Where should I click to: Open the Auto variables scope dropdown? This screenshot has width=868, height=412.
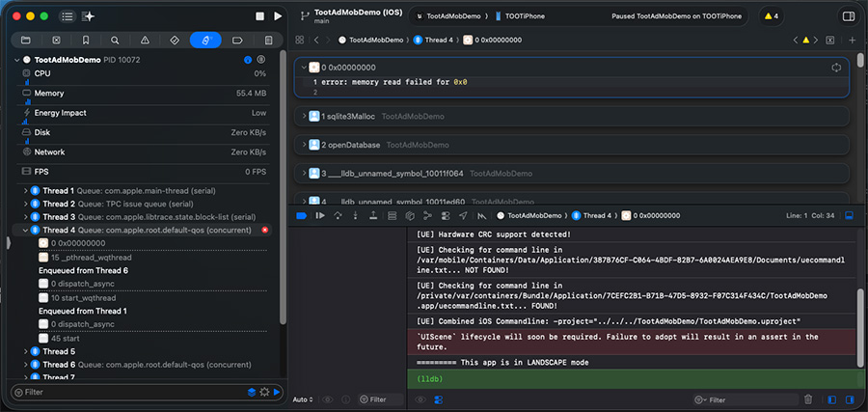[303, 399]
